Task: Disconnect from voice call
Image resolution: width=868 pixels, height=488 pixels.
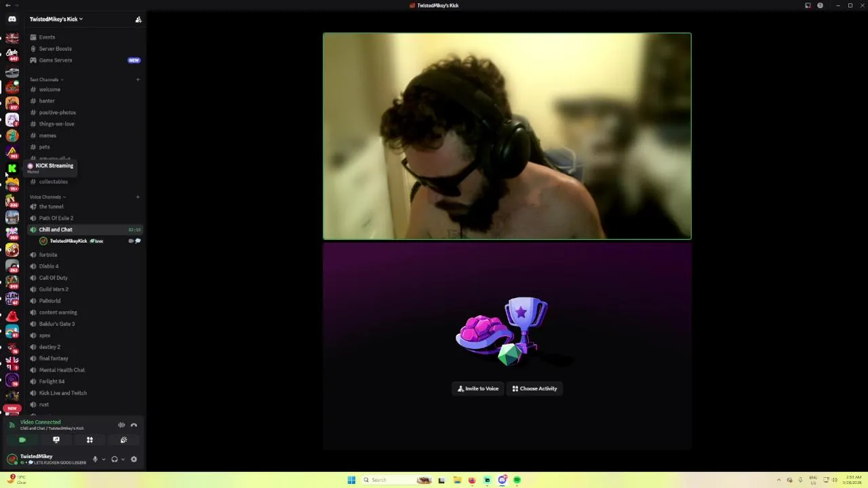Action: click(134, 425)
